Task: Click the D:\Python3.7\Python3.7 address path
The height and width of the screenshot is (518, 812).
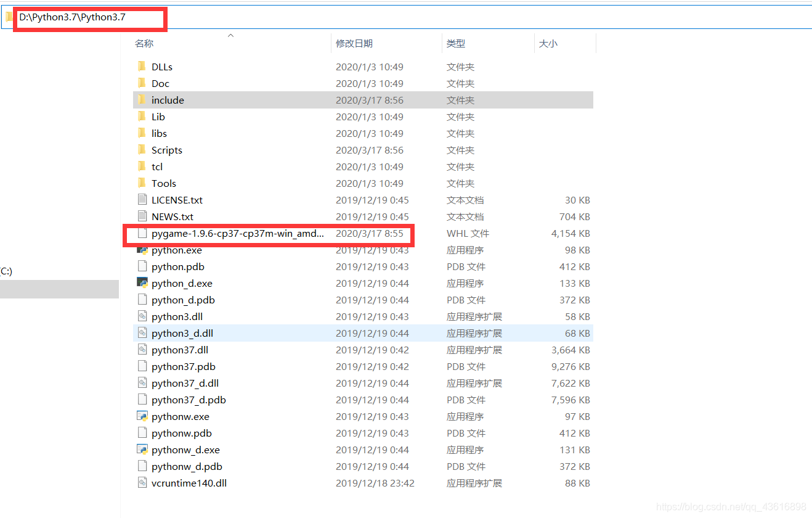Action: tap(72, 17)
